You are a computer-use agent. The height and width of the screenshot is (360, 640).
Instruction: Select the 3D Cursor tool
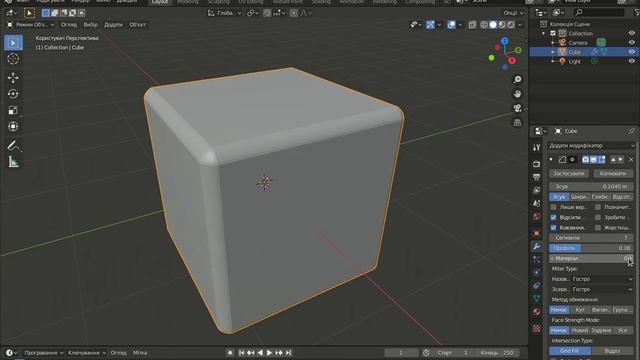13,59
